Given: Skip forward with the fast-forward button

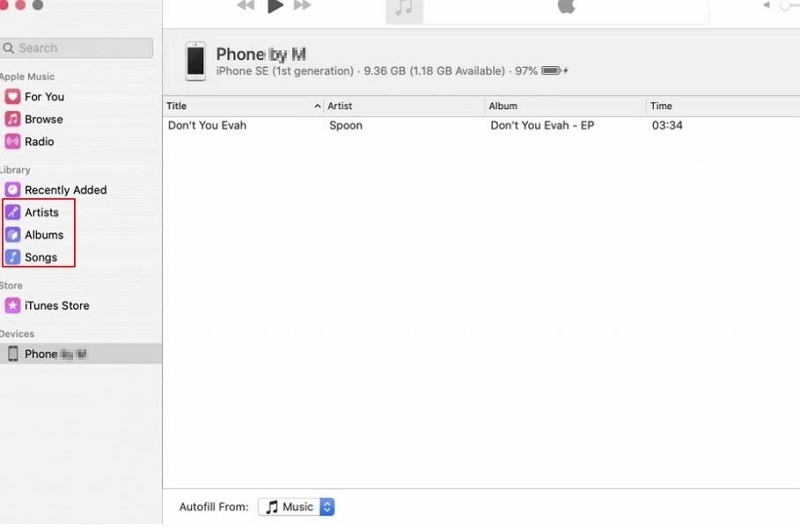Looking at the screenshot, I should coord(303,6).
